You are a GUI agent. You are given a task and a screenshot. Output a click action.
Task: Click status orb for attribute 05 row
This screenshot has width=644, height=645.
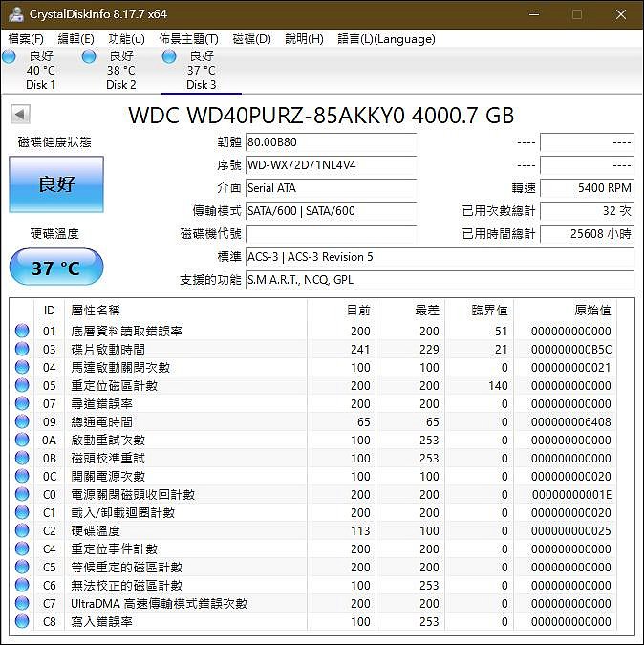click(22, 385)
